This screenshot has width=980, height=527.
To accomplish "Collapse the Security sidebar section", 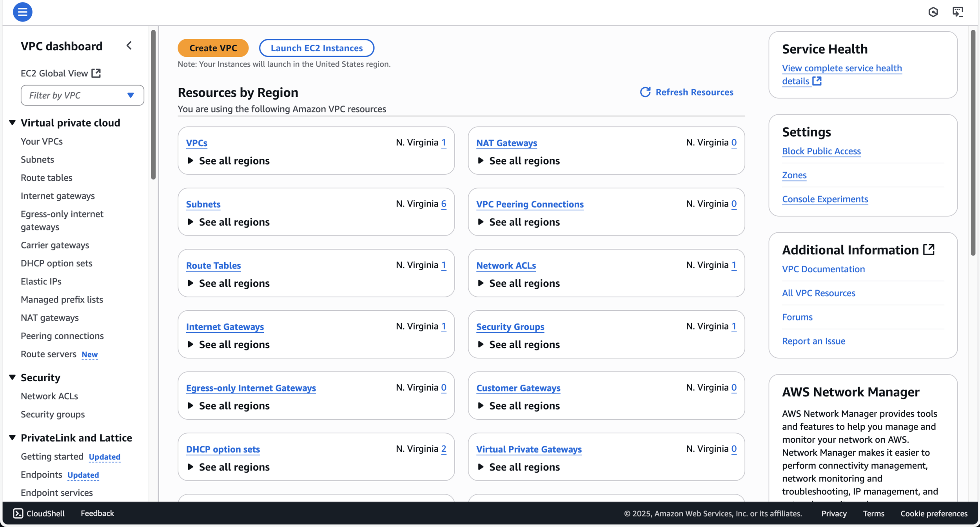I will click(13, 377).
